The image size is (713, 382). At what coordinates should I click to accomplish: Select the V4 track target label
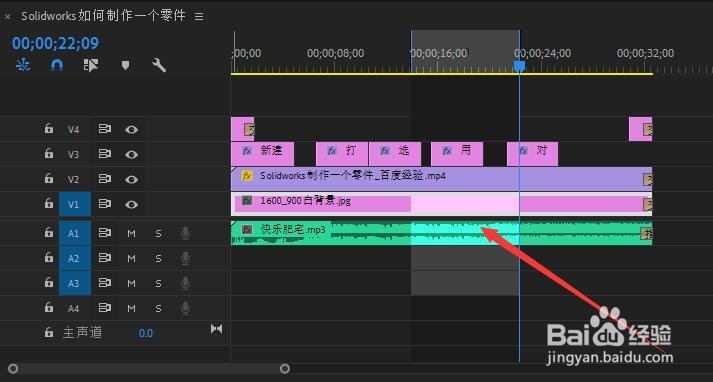tap(73, 130)
